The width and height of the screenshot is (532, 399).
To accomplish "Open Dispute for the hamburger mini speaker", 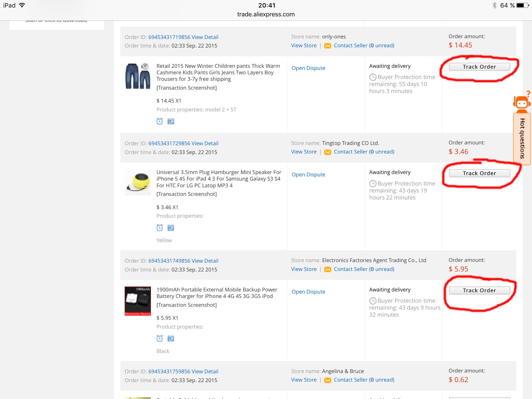I will tap(308, 175).
